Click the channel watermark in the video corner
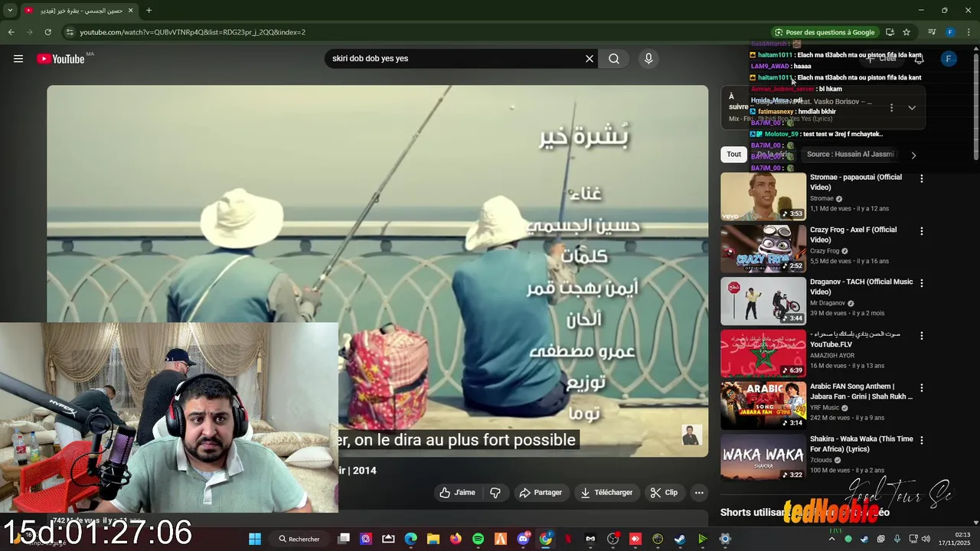Viewport: 980px width, 551px height. click(x=691, y=435)
